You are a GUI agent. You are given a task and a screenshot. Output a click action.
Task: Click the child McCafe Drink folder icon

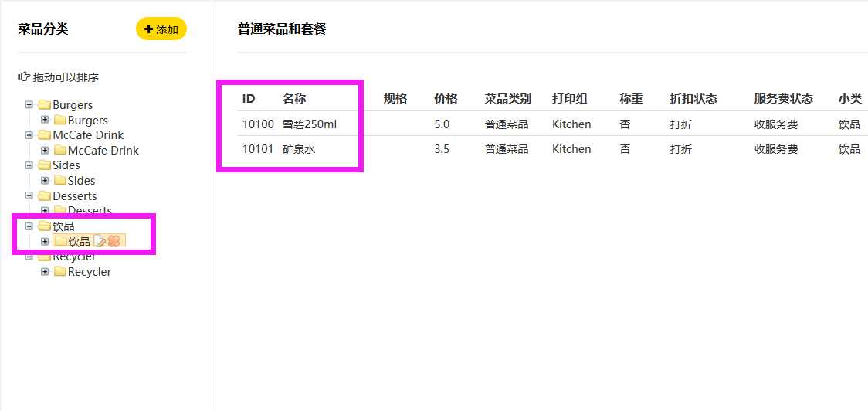59,150
